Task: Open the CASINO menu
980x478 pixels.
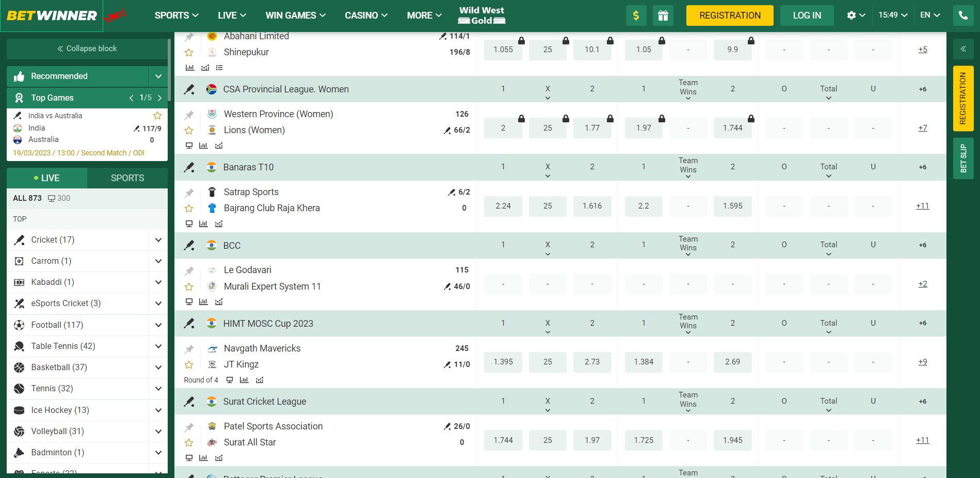Action: point(366,15)
